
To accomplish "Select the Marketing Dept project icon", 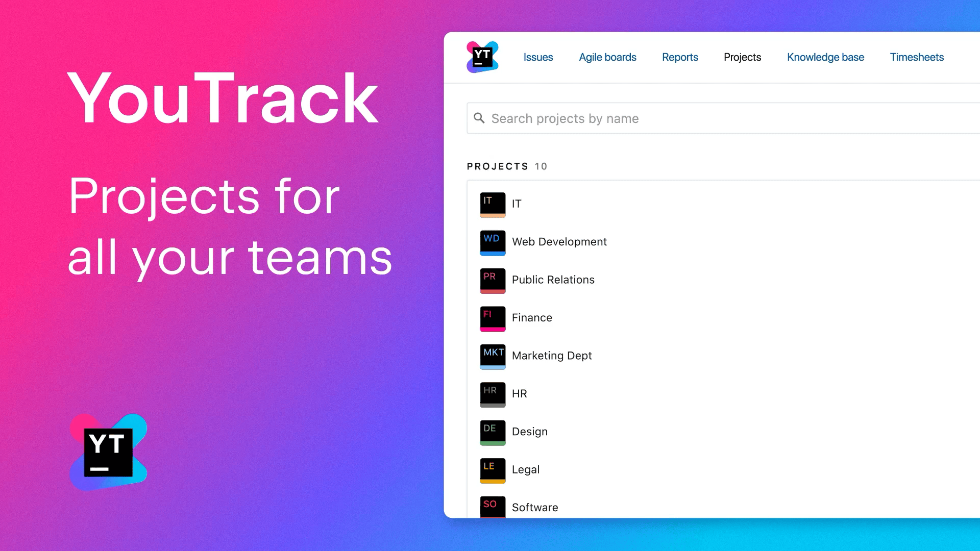I will click(493, 355).
